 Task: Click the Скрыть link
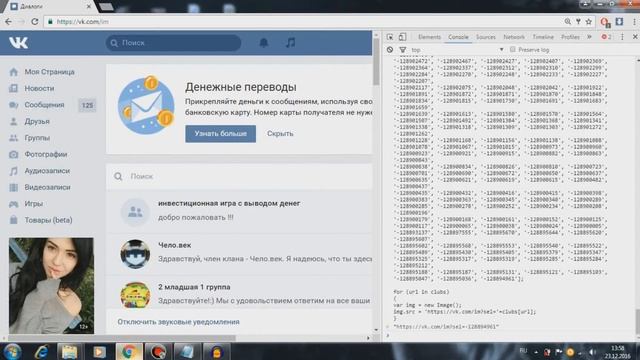280,133
